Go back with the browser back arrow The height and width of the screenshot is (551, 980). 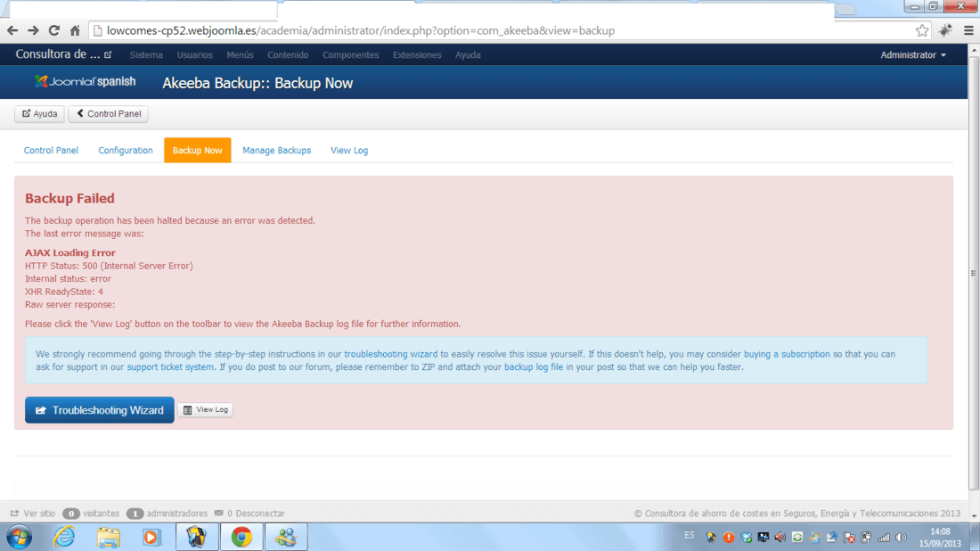pyautogui.click(x=12, y=30)
